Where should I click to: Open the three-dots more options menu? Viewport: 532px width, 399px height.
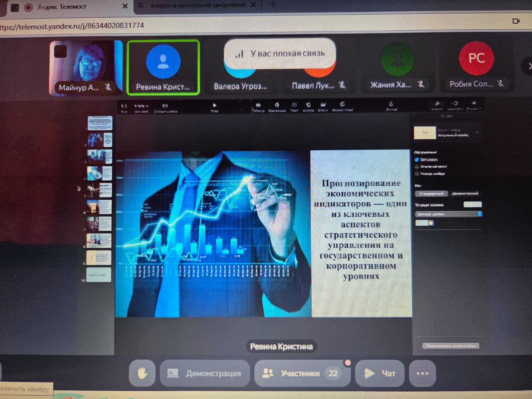pos(422,373)
